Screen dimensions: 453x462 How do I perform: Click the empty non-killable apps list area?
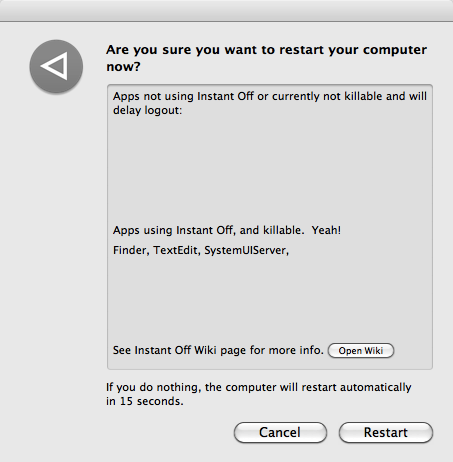click(x=270, y=168)
